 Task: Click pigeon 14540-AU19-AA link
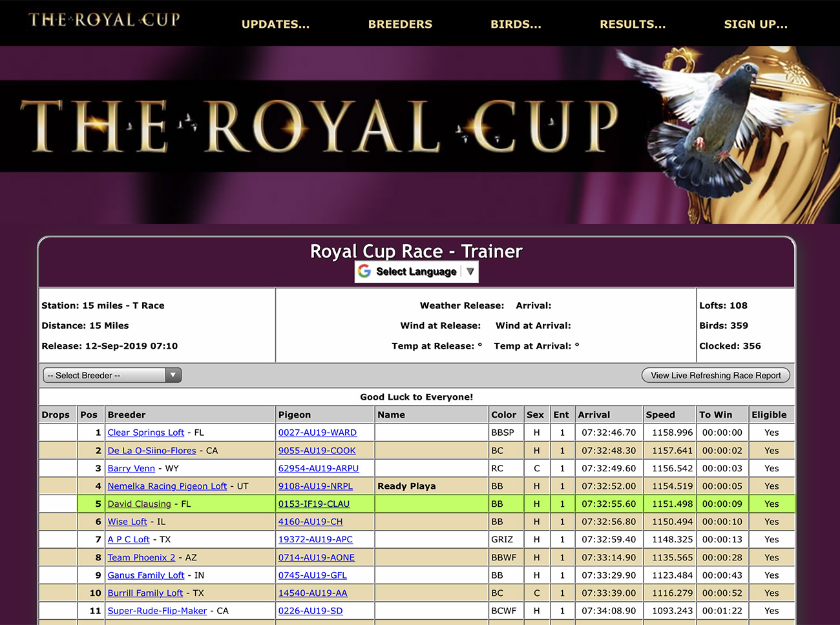313,593
